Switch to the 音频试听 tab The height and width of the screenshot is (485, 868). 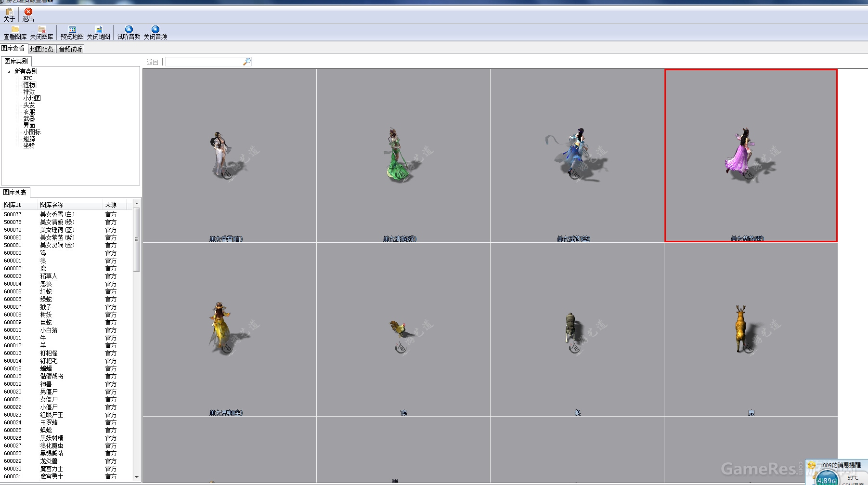70,49
